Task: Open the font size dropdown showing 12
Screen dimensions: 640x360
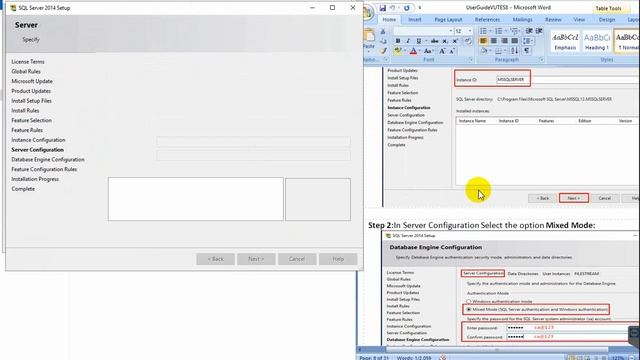Action: (470, 31)
